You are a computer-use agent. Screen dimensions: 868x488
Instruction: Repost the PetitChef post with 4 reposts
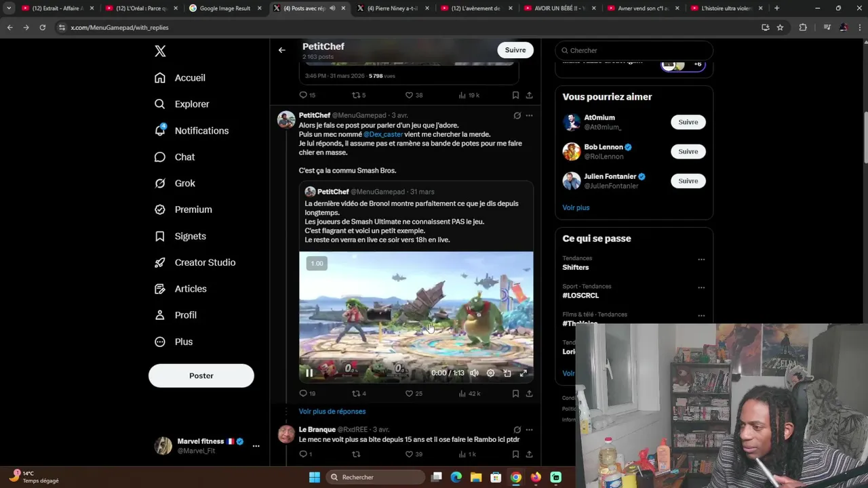tap(359, 393)
